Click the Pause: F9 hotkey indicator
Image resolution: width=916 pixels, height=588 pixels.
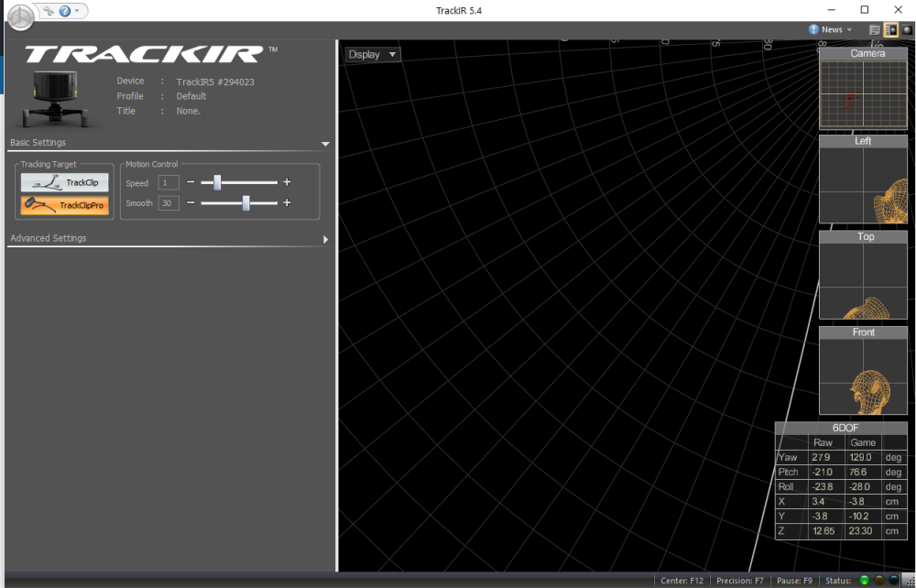tap(794, 581)
